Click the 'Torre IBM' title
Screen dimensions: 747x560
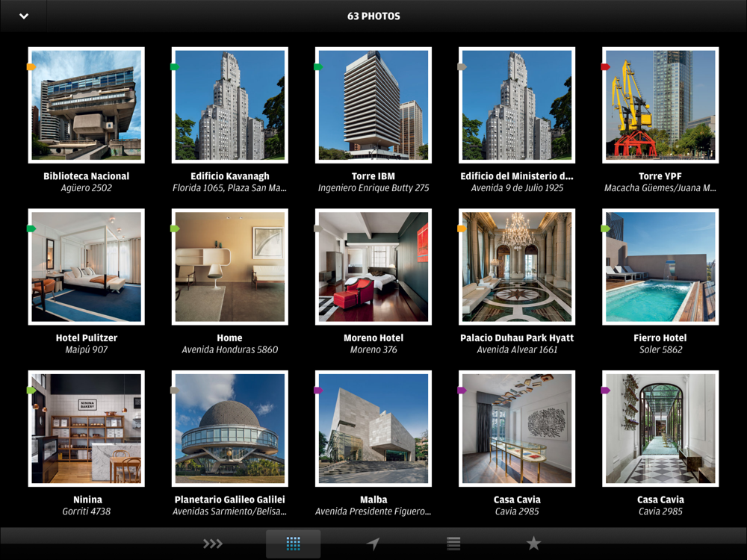tap(373, 176)
